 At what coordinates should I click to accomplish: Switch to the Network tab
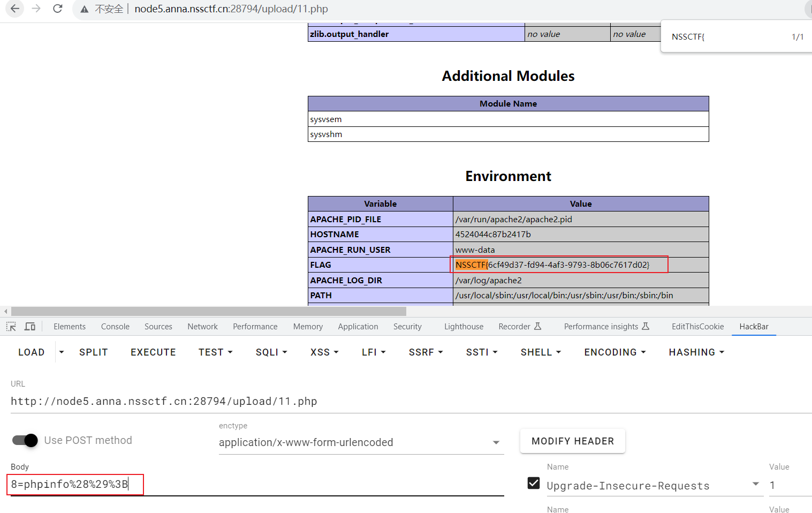[202, 327]
